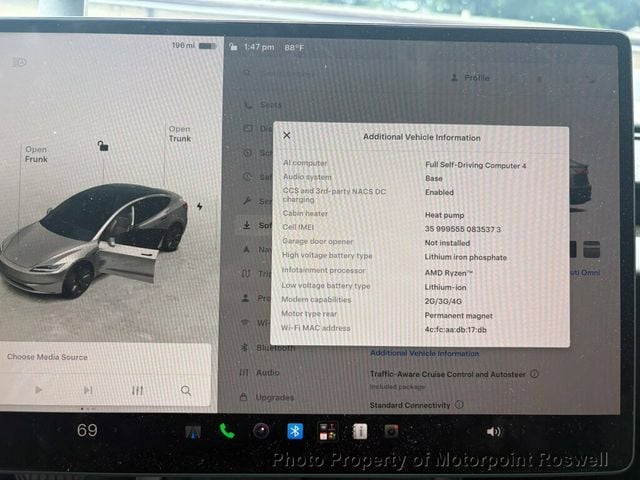
Task: Open the Profile selector at top
Action: [470, 78]
